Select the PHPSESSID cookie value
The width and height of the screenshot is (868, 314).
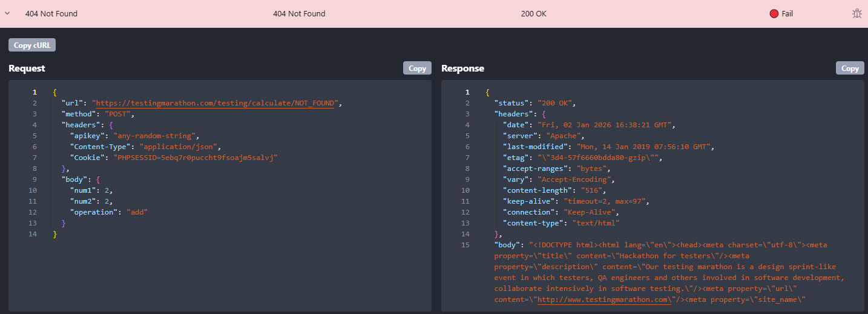[x=196, y=158]
